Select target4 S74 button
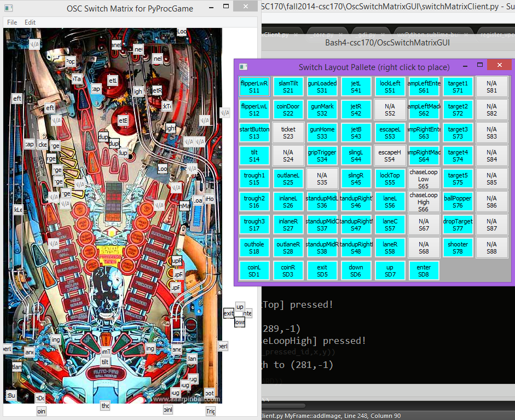The image size is (515, 420). tap(458, 156)
